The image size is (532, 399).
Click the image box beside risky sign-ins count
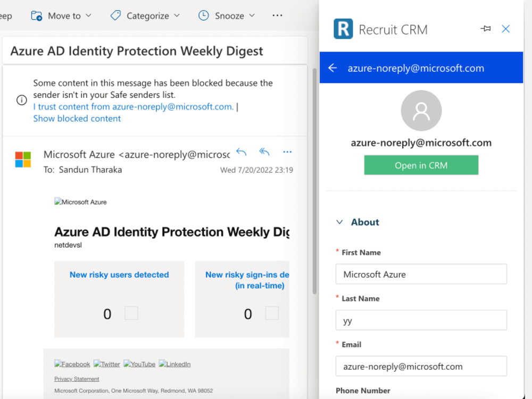pos(272,313)
